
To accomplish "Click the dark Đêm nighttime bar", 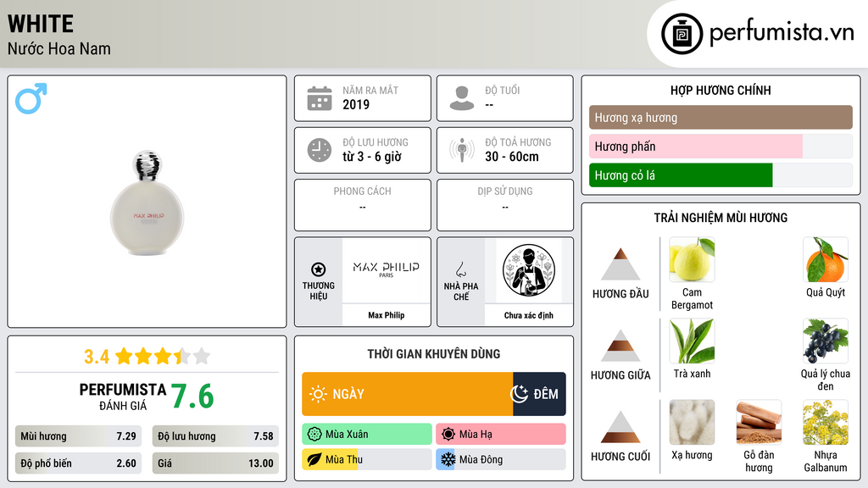I will [539, 394].
